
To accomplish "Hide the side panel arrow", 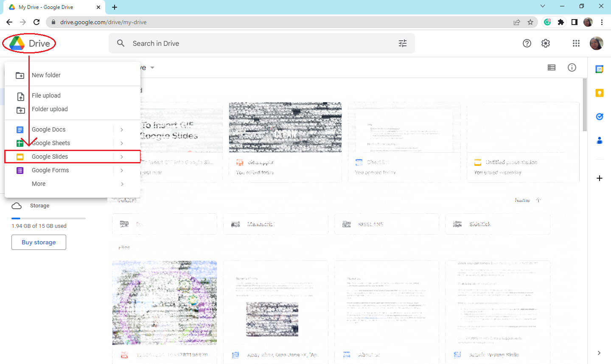I will tap(599, 353).
